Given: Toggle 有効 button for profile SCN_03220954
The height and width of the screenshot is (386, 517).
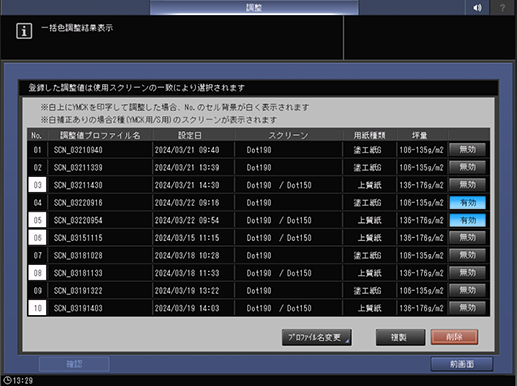Looking at the screenshot, I should coord(467,220).
